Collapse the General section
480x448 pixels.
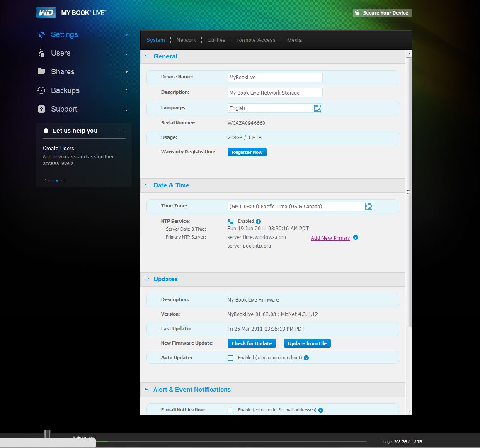click(x=147, y=56)
